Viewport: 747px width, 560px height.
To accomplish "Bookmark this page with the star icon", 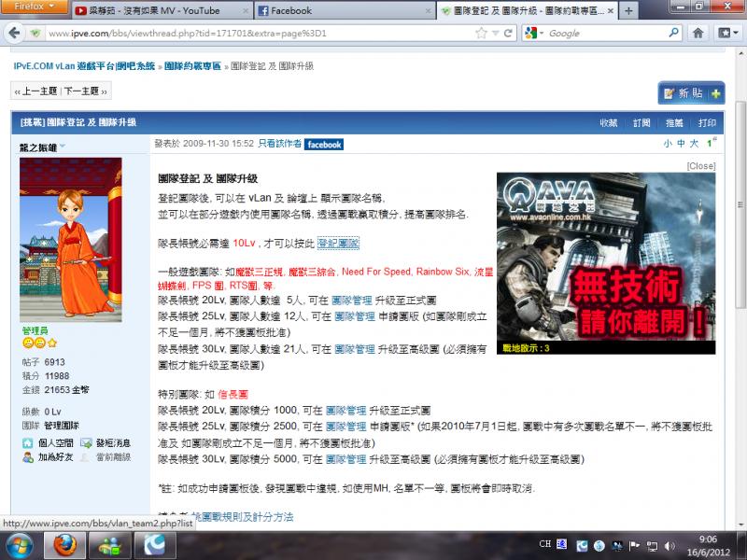I will 481,33.
